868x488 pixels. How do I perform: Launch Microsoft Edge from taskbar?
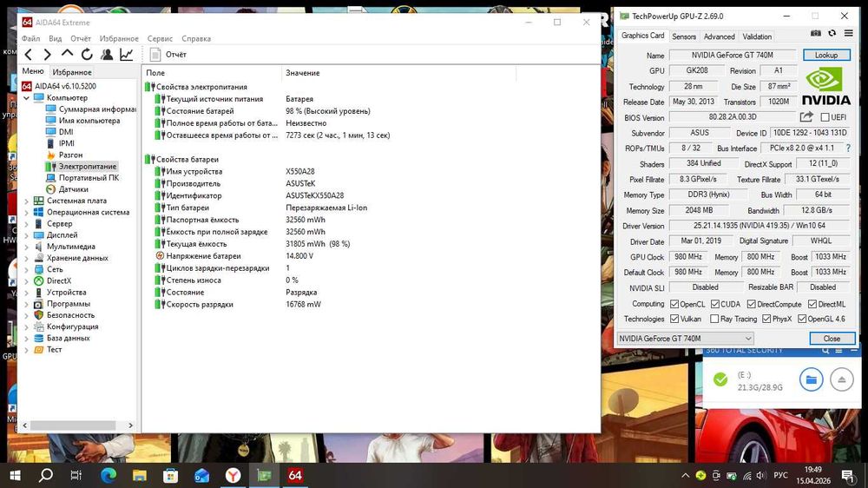[108, 475]
